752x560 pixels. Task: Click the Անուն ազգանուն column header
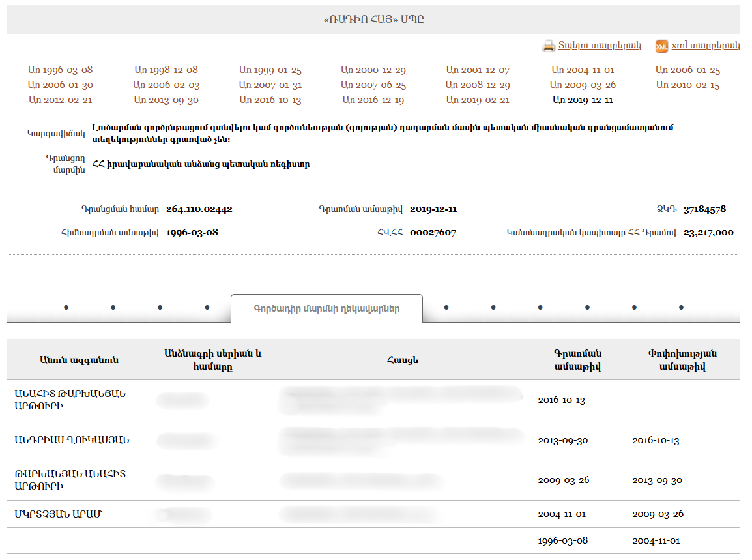click(x=80, y=360)
